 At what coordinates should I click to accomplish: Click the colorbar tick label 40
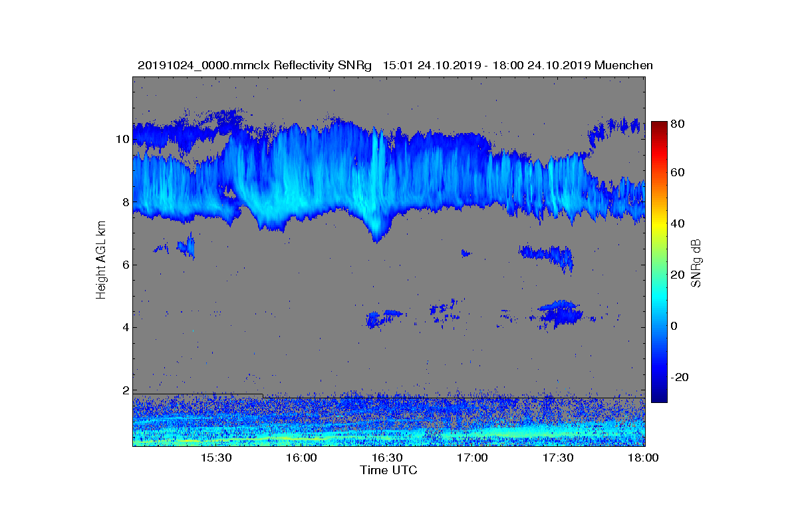tap(678, 224)
